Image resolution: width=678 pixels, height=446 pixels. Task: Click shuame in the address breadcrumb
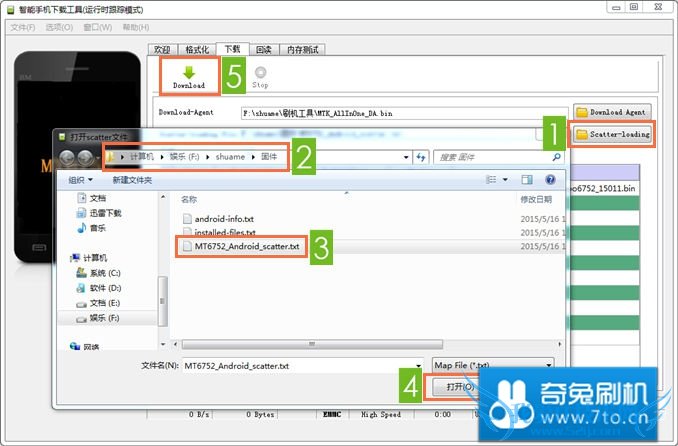[230, 157]
